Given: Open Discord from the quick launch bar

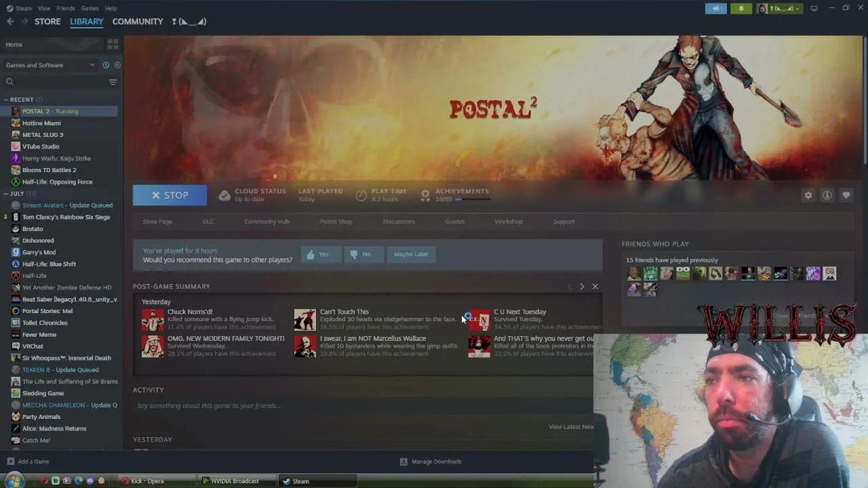Looking at the screenshot, I should click(x=90, y=481).
